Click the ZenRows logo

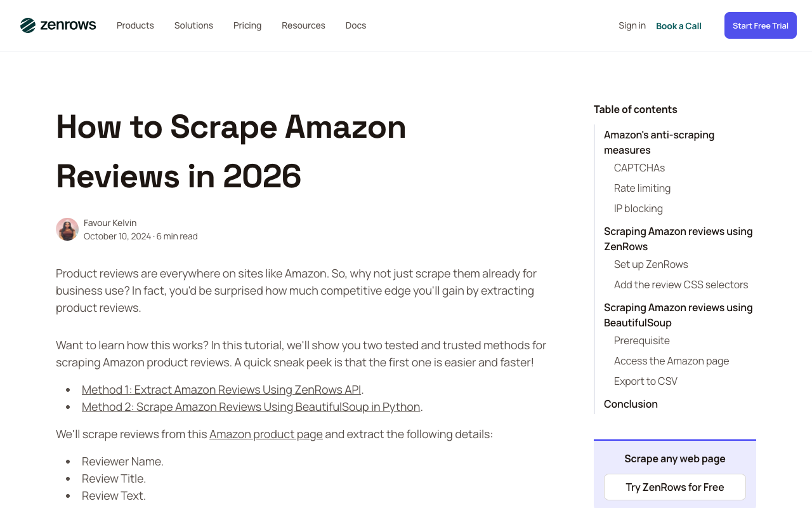click(x=58, y=25)
